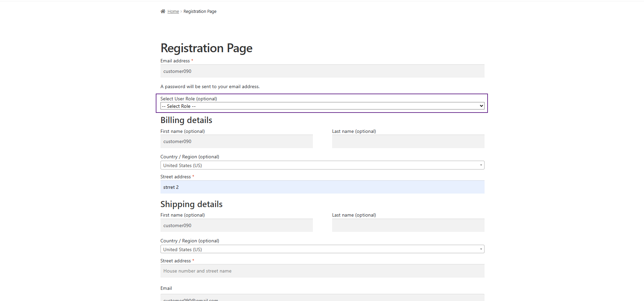Open the Home breadcrumb link
The image size is (644, 301).
(173, 12)
